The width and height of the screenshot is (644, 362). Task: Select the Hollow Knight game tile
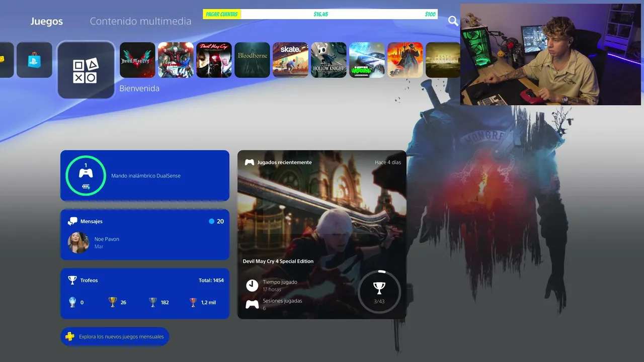[x=329, y=60]
